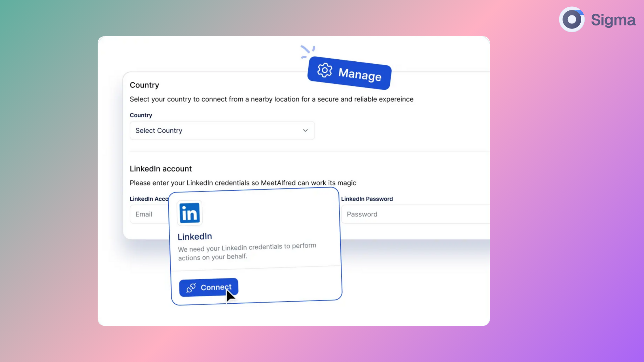Click the LinkedIn logo icon in card
This screenshot has width=644, height=362.
(190, 213)
